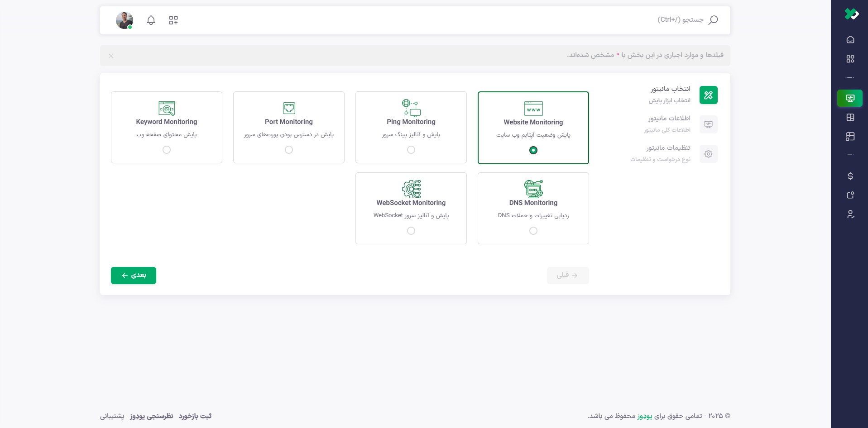Open the apps grid icon in the sidebar

pos(850,59)
